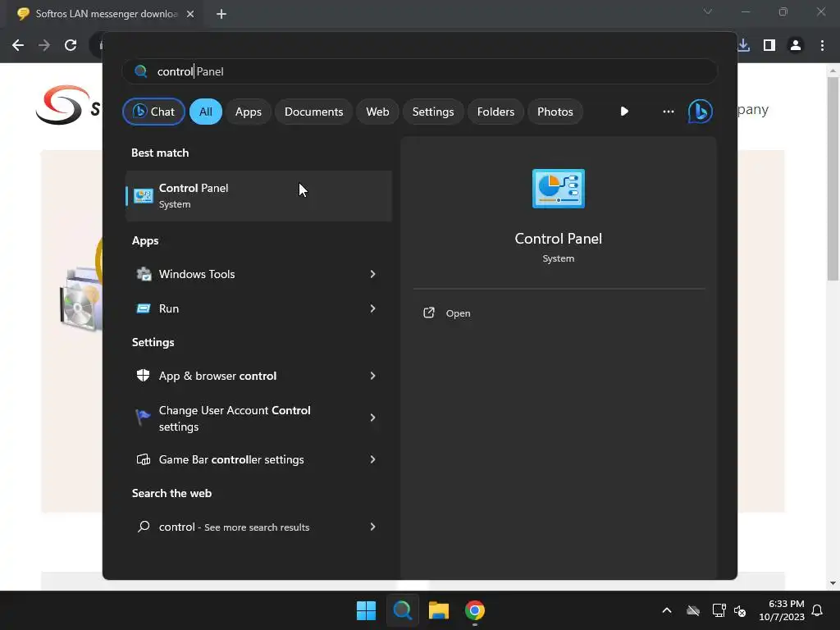Open App & browser control setting

258,376
